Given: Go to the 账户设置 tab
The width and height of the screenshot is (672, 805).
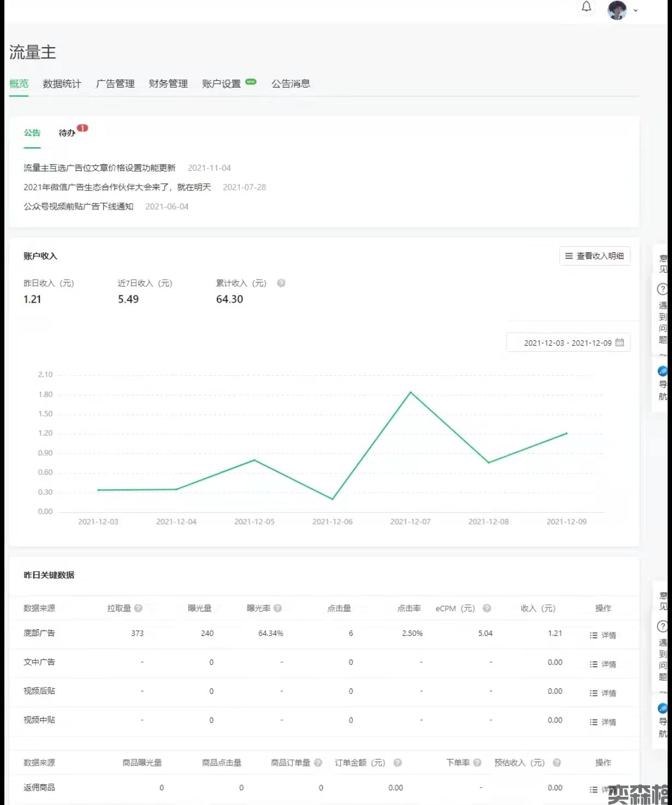Looking at the screenshot, I should tap(222, 84).
